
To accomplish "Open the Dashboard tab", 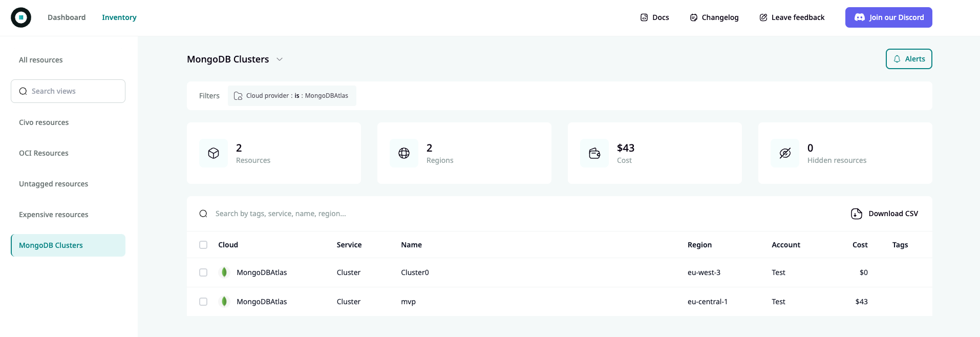I will pyautogui.click(x=67, y=17).
